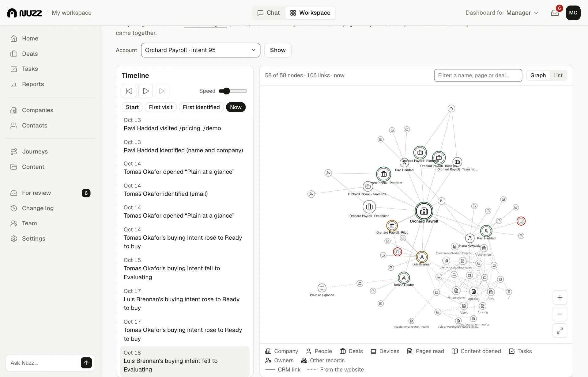Select Oct 18 Luis Brennan intent fell event
Screen dimensions: 588x377
[x=185, y=361]
